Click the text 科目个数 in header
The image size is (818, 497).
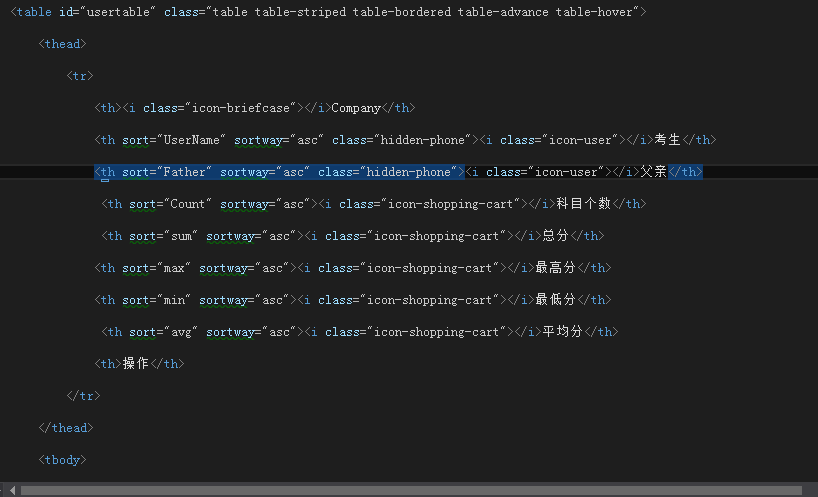[x=584, y=204]
